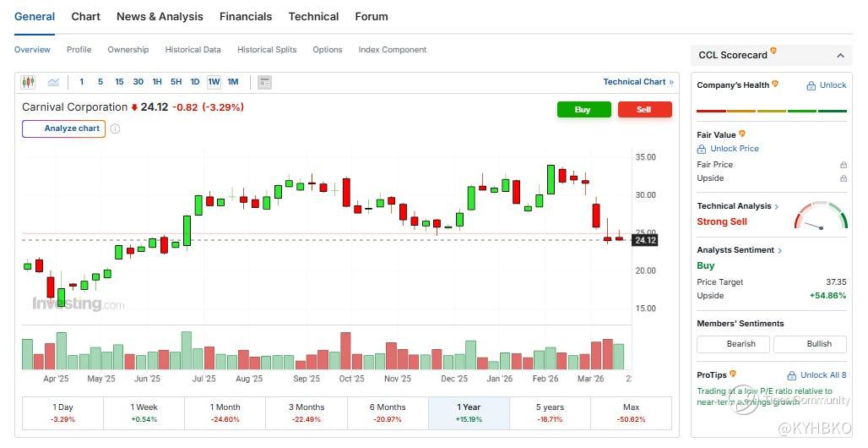Open the Technical Chart link
Screen dimensions: 868x448
click(637, 82)
